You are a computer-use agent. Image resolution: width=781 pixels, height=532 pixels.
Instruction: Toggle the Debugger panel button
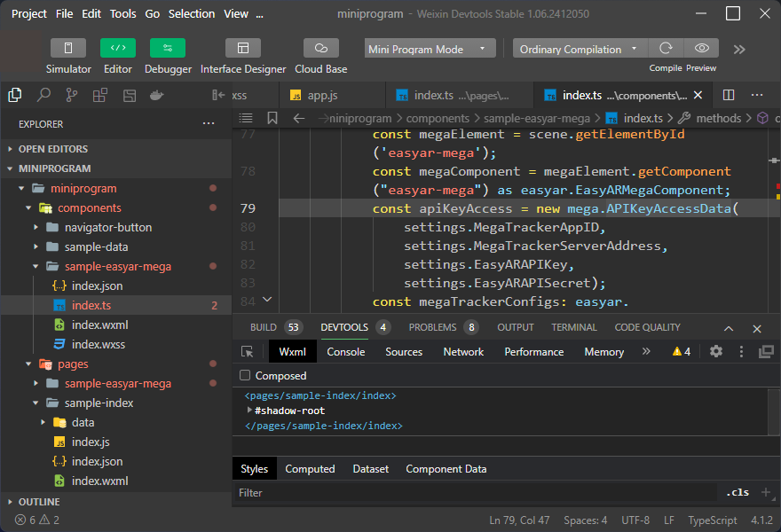[x=168, y=48]
